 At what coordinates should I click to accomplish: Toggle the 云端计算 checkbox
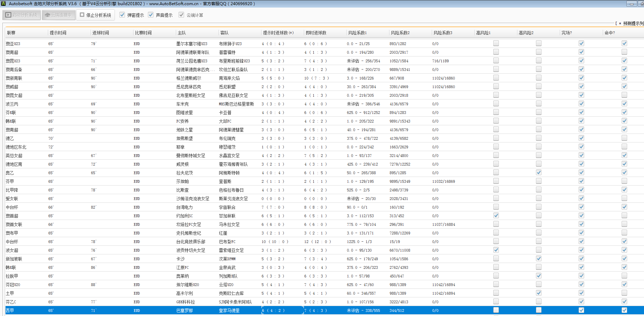pyautogui.click(x=181, y=15)
